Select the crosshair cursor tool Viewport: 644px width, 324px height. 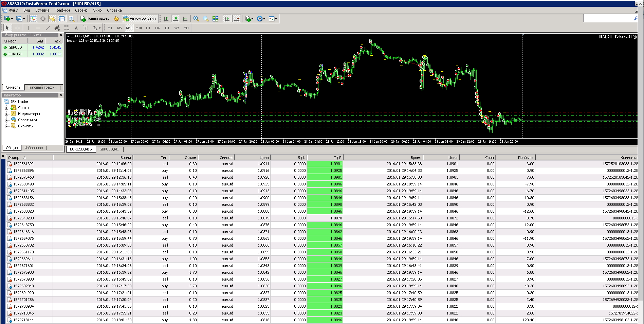17,28
